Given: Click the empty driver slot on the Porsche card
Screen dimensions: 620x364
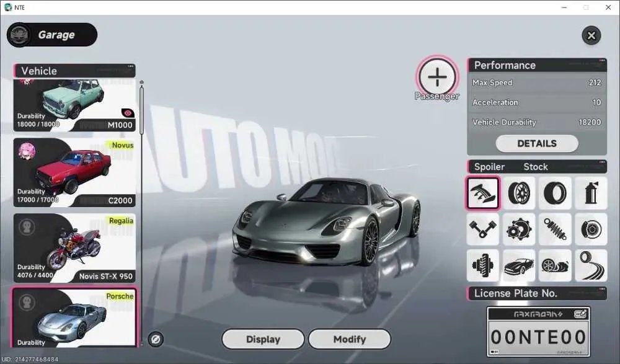Looking at the screenshot, I should tap(27, 303).
